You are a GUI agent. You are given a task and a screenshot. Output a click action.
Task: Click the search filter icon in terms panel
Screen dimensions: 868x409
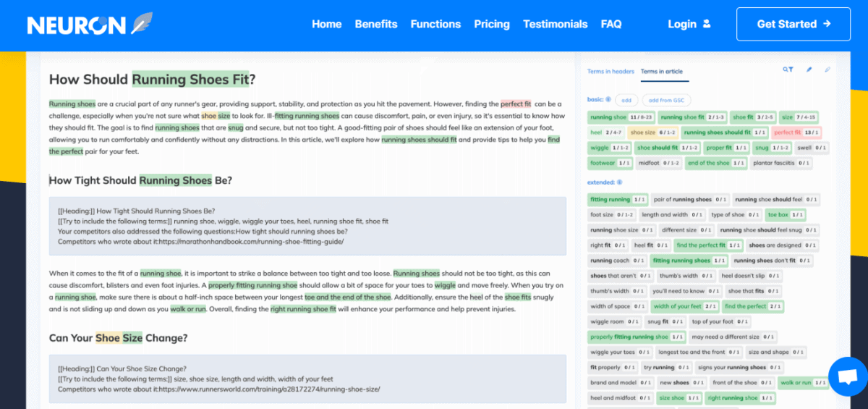pos(788,70)
